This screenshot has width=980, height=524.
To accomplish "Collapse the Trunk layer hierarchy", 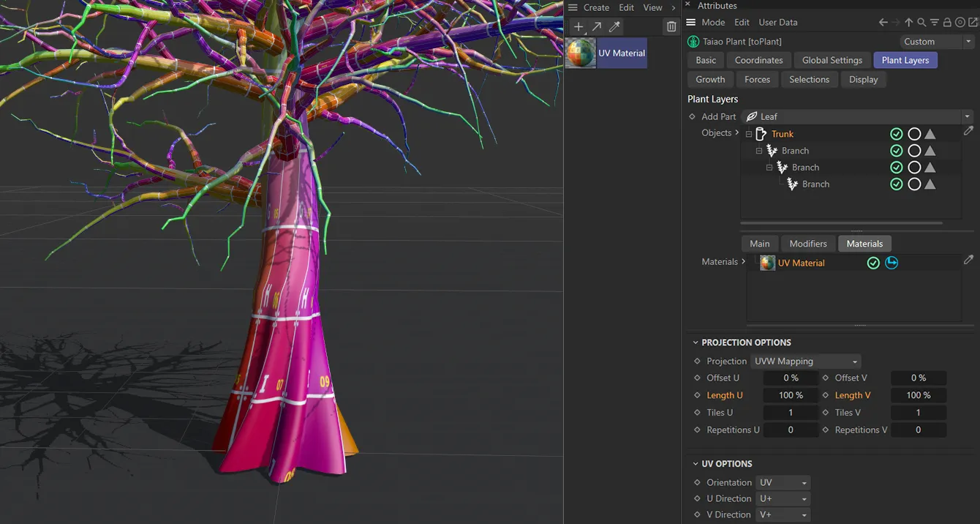I will (747, 134).
